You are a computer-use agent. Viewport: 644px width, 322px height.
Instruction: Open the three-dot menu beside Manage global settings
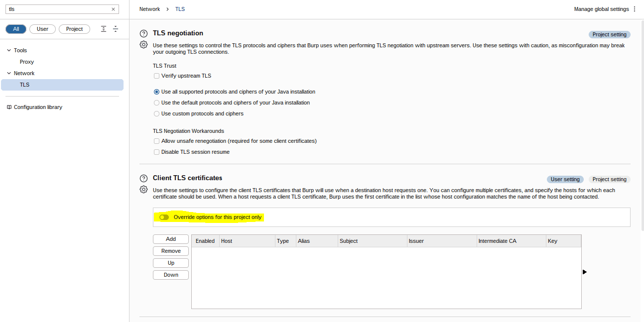635,9
